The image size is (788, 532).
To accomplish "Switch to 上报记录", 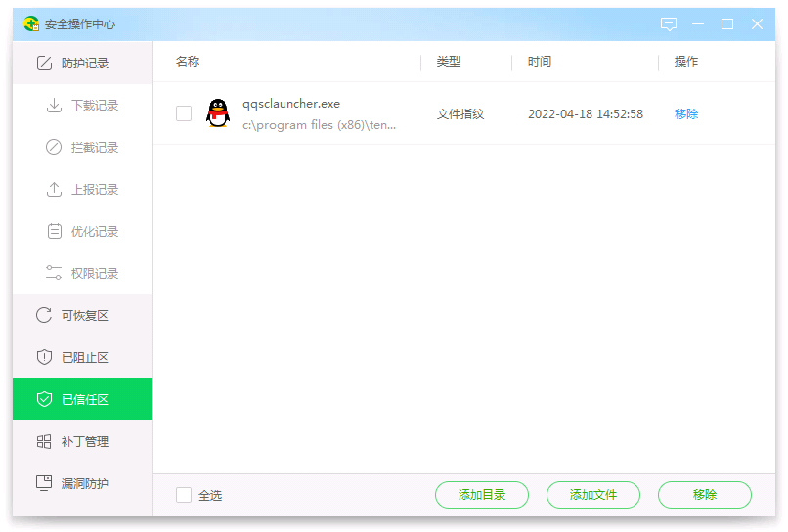I will pos(82,189).
